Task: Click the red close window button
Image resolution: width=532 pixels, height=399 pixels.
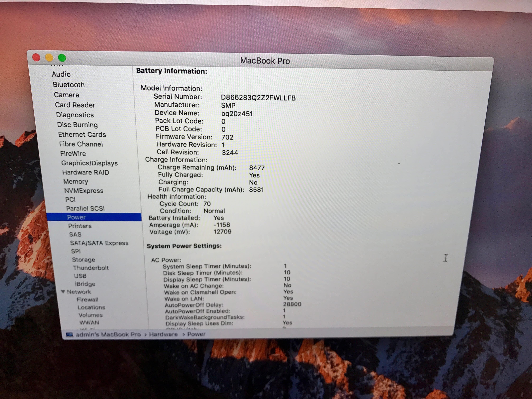Action: [36, 58]
